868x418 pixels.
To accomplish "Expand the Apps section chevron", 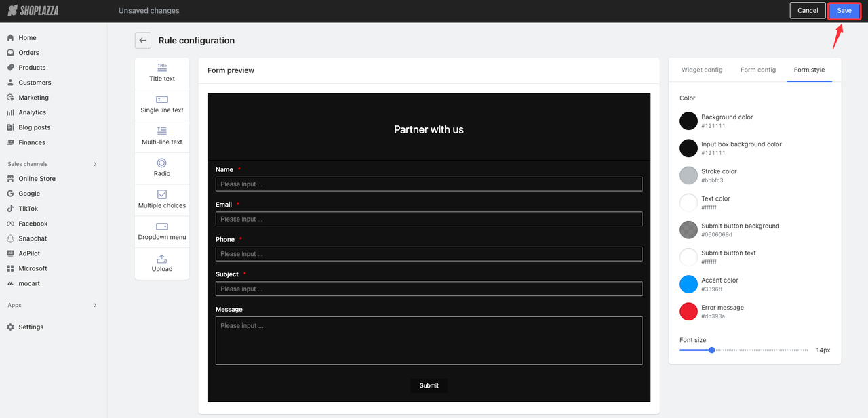I will pos(95,306).
